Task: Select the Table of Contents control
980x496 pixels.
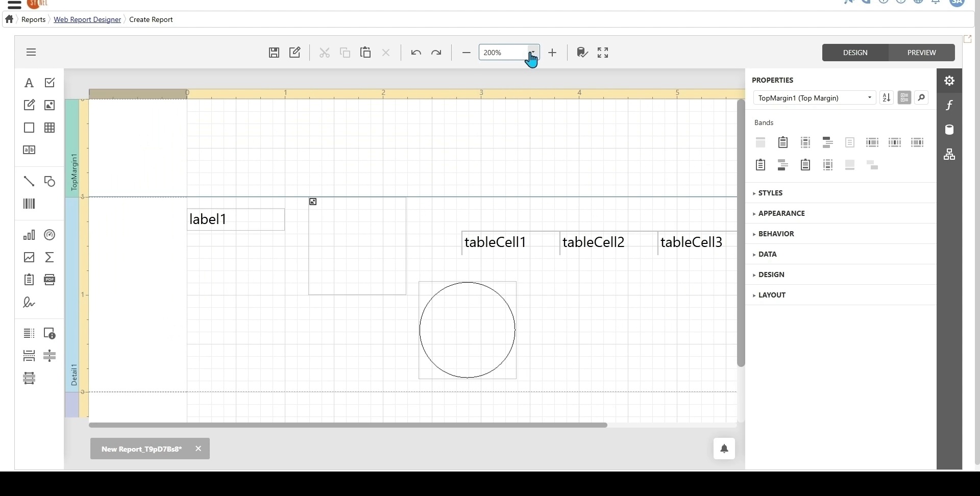Action: pyautogui.click(x=29, y=333)
